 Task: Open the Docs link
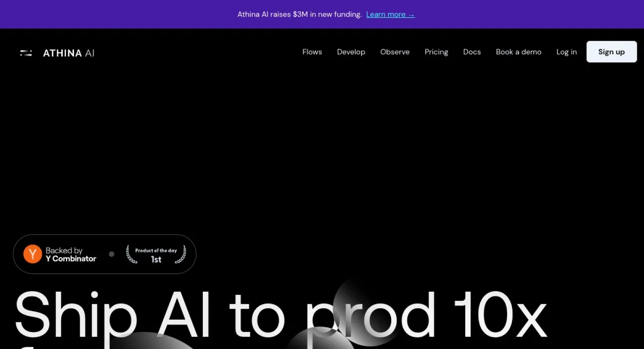(472, 52)
